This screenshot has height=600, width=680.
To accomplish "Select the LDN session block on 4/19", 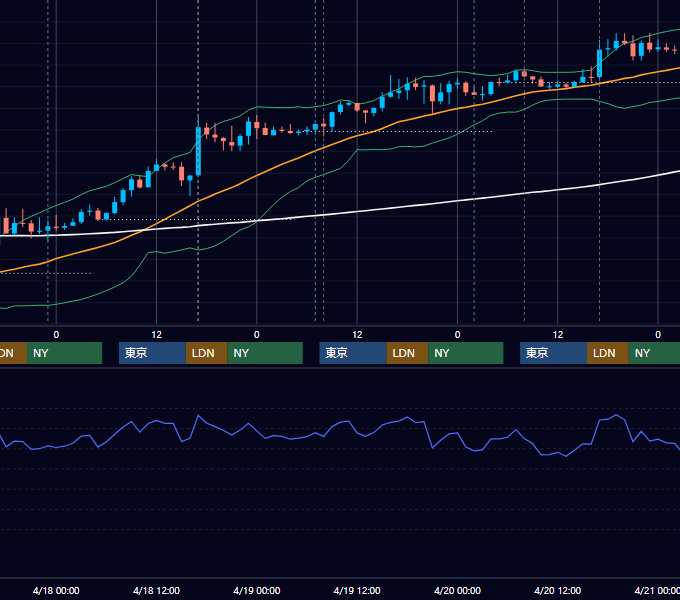I will pyautogui.click(x=407, y=353).
